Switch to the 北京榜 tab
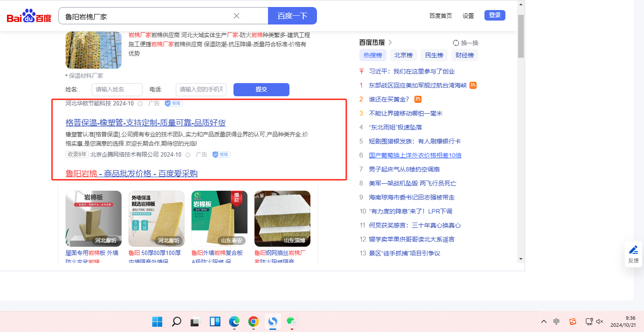This screenshot has width=644, height=332. (x=404, y=55)
